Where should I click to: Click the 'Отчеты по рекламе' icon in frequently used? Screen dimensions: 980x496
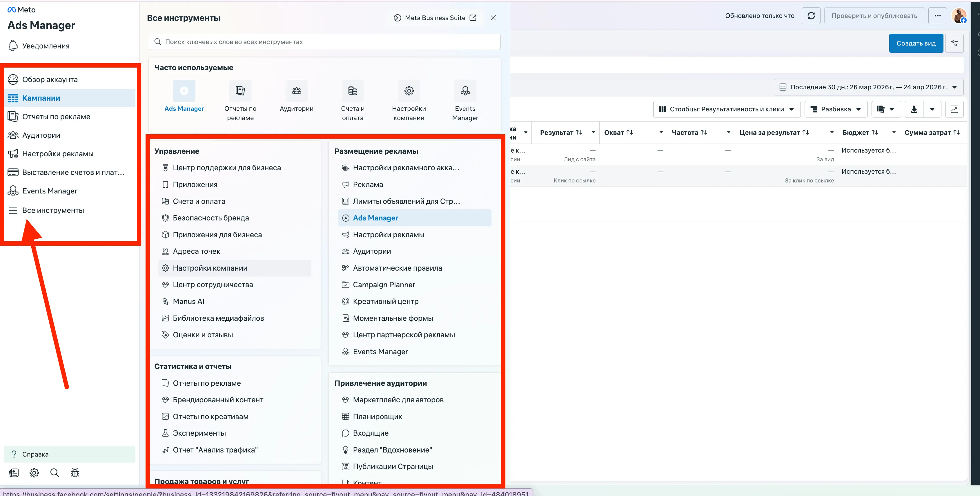click(240, 90)
